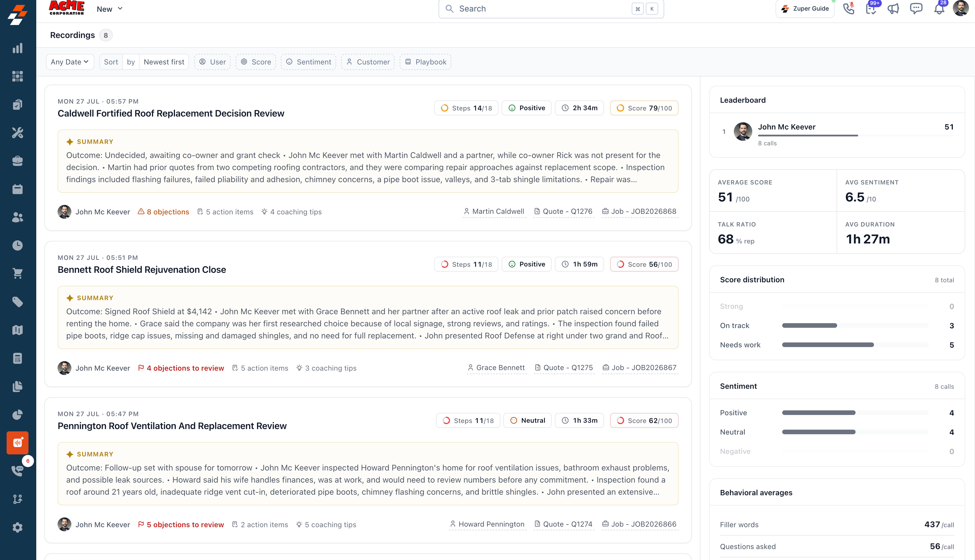Viewport: 975px width, 560px height.
Task: Open Quote - Q1275 link
Action: click(564, 368)
